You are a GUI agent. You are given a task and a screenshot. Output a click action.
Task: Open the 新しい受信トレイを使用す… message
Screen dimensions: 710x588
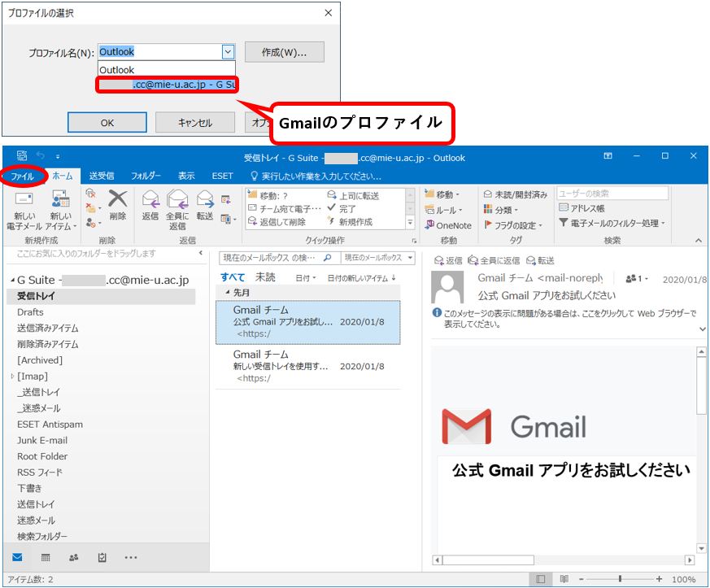click(x=308, y=366)
